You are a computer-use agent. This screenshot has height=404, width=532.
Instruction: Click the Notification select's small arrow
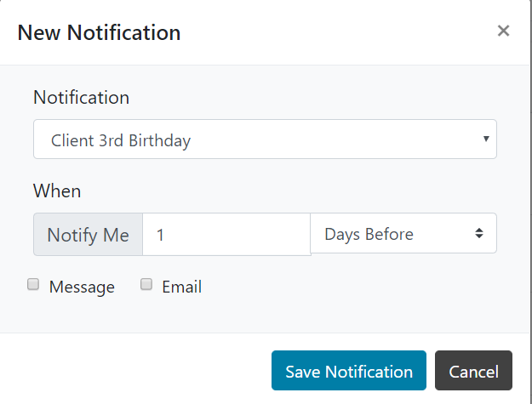pyautogui.click(x=485, y=139)
